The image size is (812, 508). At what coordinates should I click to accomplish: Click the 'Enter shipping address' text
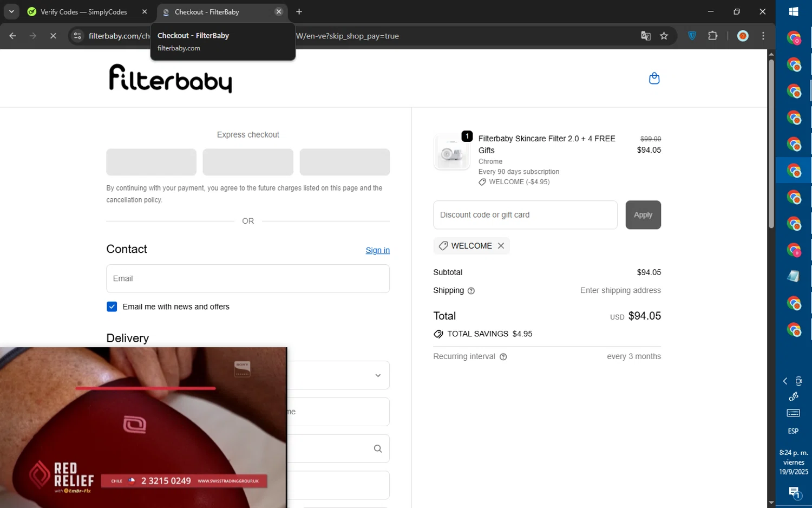pos(620,291)
